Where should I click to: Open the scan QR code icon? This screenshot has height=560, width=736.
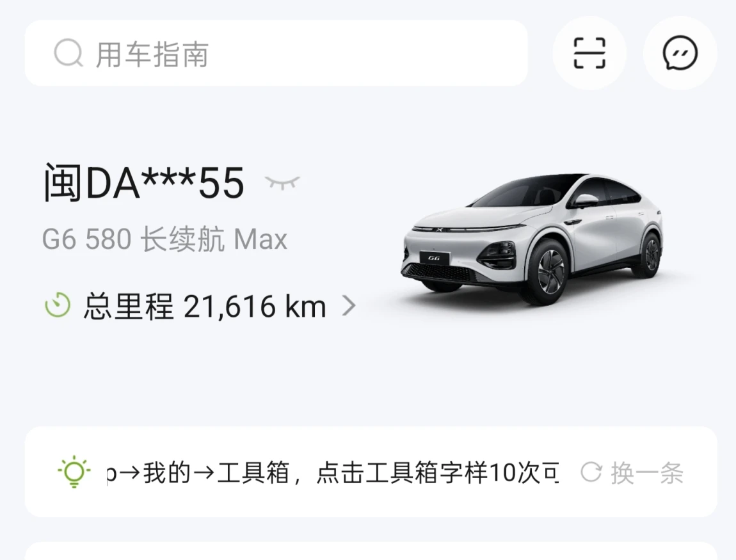589,53
